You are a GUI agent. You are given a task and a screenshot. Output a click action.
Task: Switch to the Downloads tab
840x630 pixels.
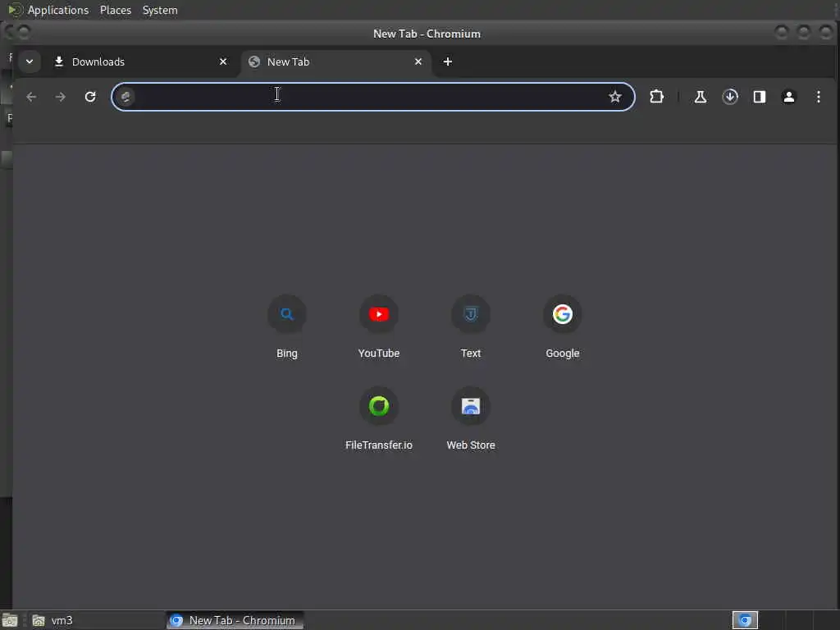pos(140,62)
